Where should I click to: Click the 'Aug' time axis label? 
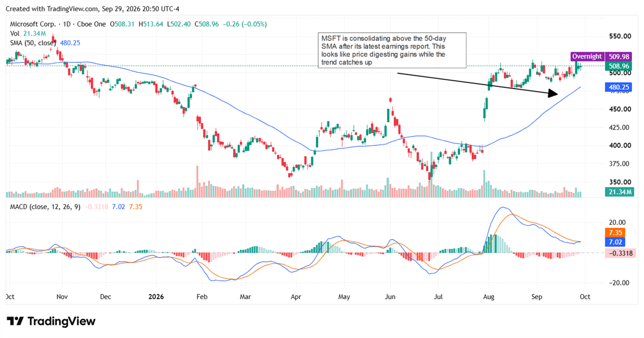point(488,297)
